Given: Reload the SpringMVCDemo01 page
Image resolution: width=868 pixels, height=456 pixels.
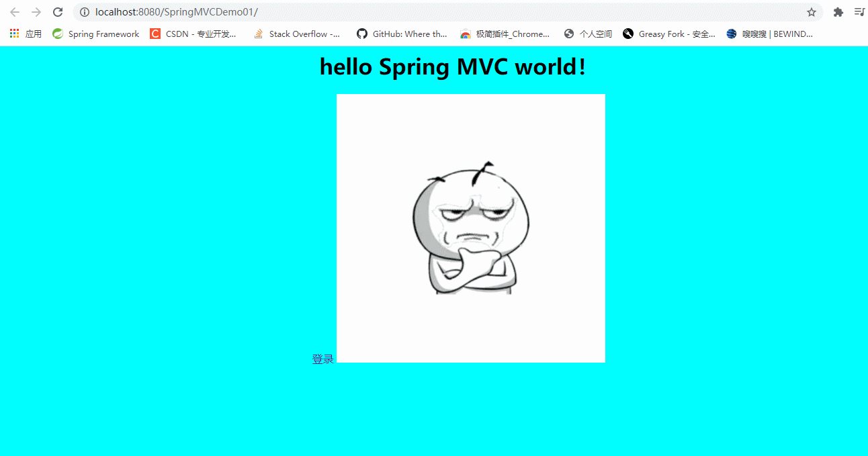Looking at the screenshot, I should point(58,11).
